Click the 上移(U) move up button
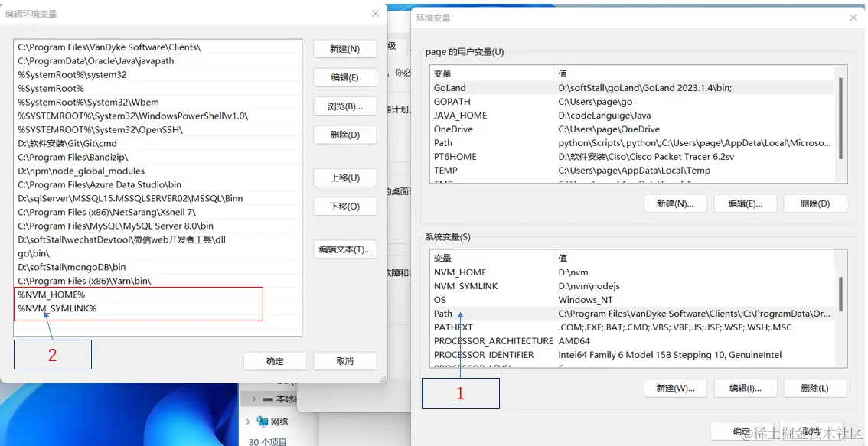This screenshot has height=446, width=868. click(345, 177)
